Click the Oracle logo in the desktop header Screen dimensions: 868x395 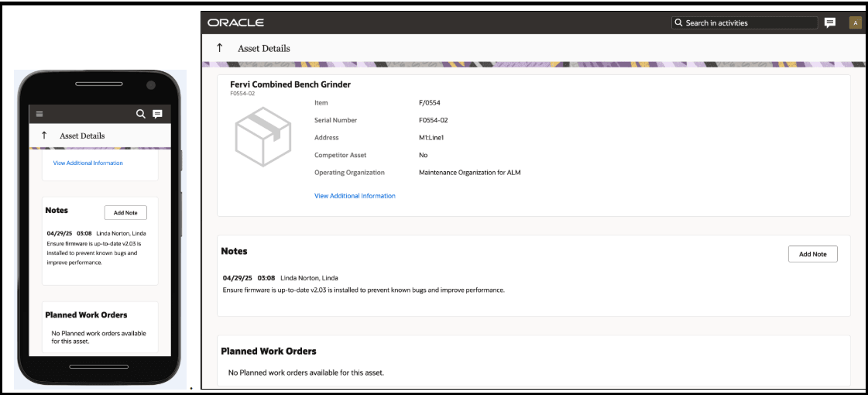[x=236, y=22]
